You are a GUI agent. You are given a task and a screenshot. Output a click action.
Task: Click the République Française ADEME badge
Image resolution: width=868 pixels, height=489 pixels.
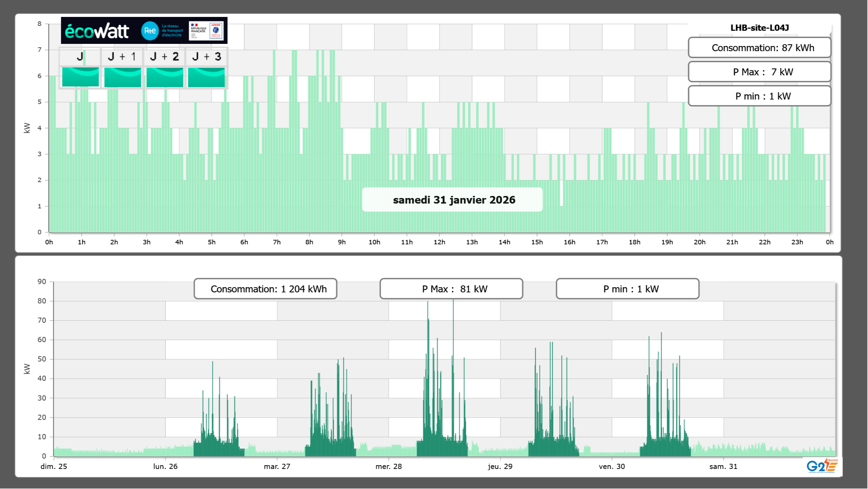click(x=206, y=31)
